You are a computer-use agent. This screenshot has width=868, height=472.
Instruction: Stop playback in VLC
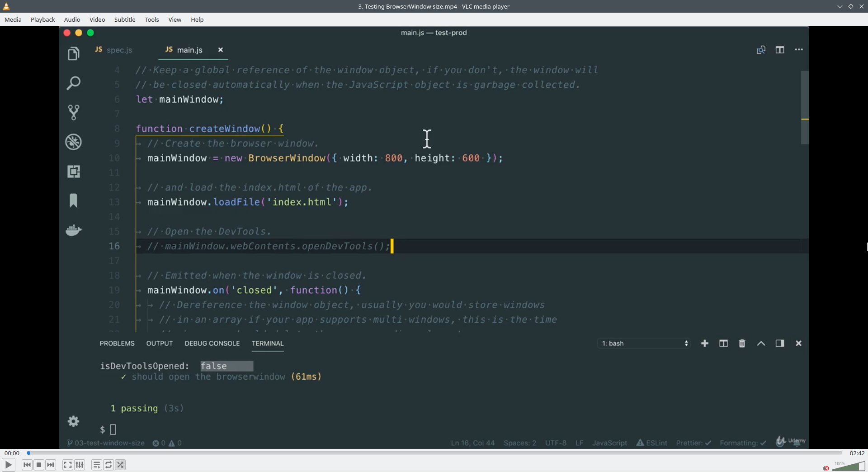(39, 465)
